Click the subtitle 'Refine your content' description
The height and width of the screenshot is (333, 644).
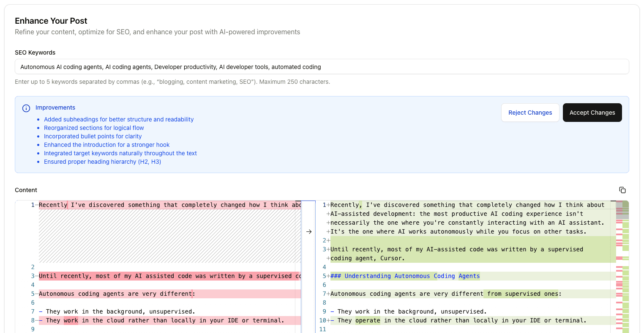(x=157, y=32)
